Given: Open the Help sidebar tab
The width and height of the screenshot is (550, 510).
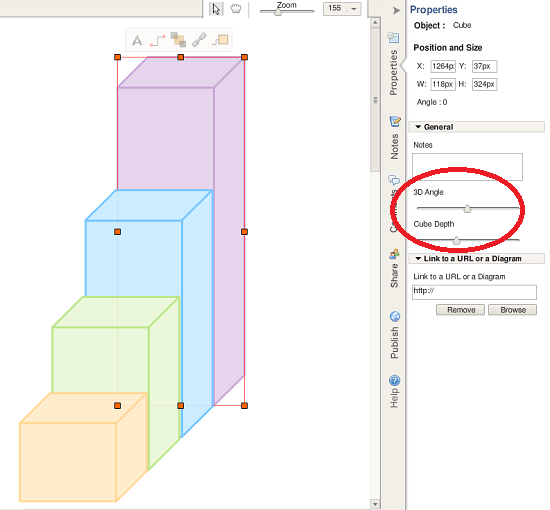Looking at the screenshot, I should point(394,398).
